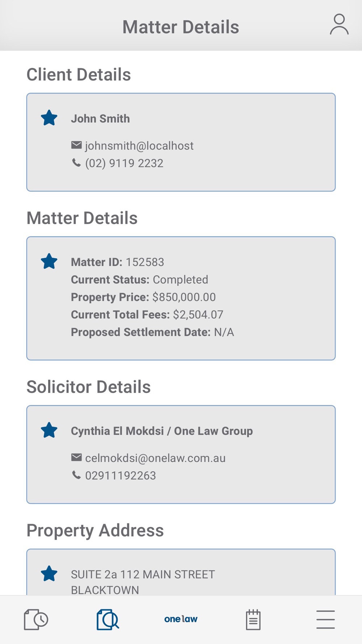Tap the star next to Cynthia El Mokdsi
Viewport: 362px width, 644px height.
tap(49, 430)
